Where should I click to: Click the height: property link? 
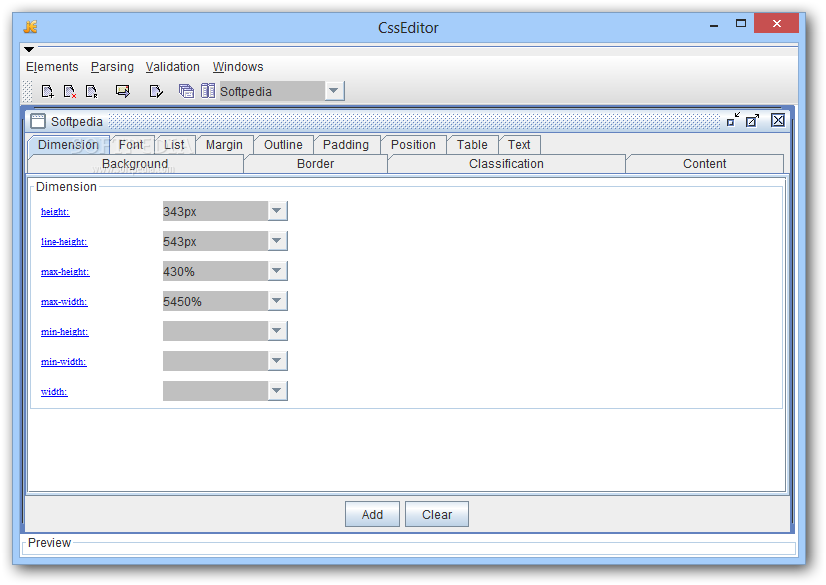[x=55, y=212]
